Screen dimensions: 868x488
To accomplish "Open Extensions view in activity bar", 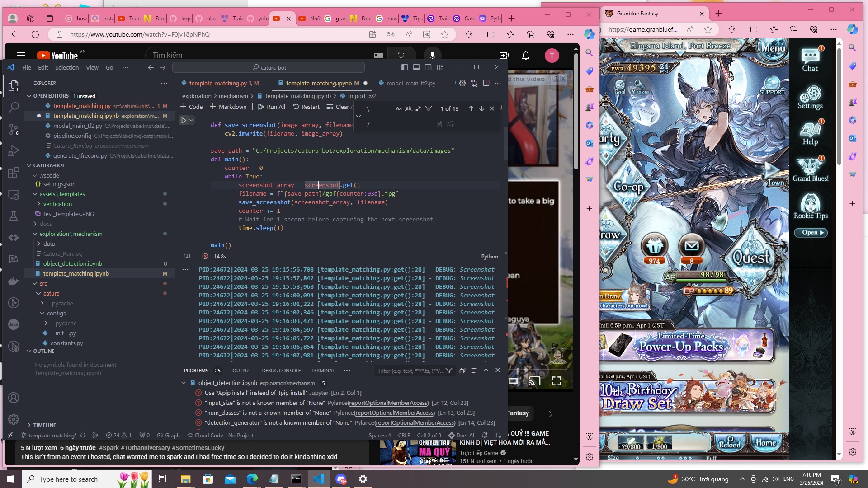I will point(14,173).
